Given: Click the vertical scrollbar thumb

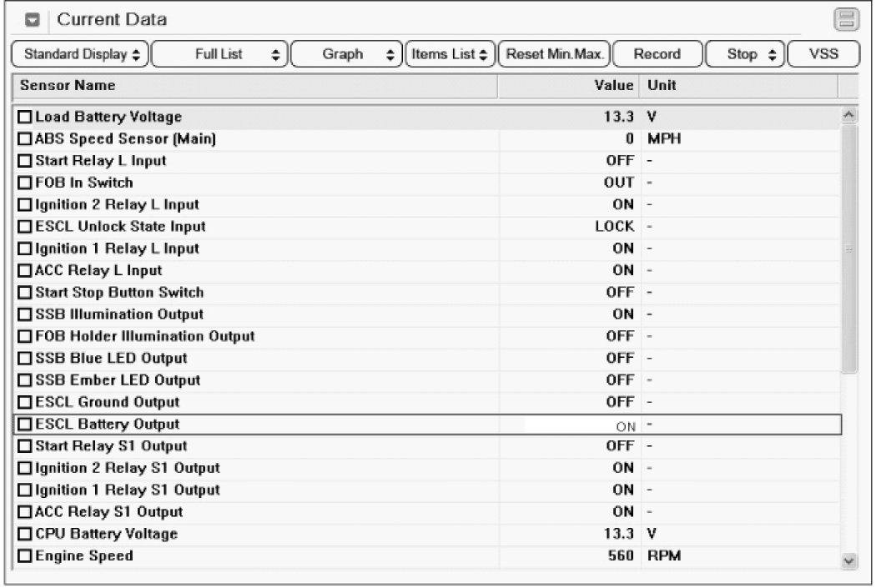Looking at the screenshot, I should pos(849,250).
